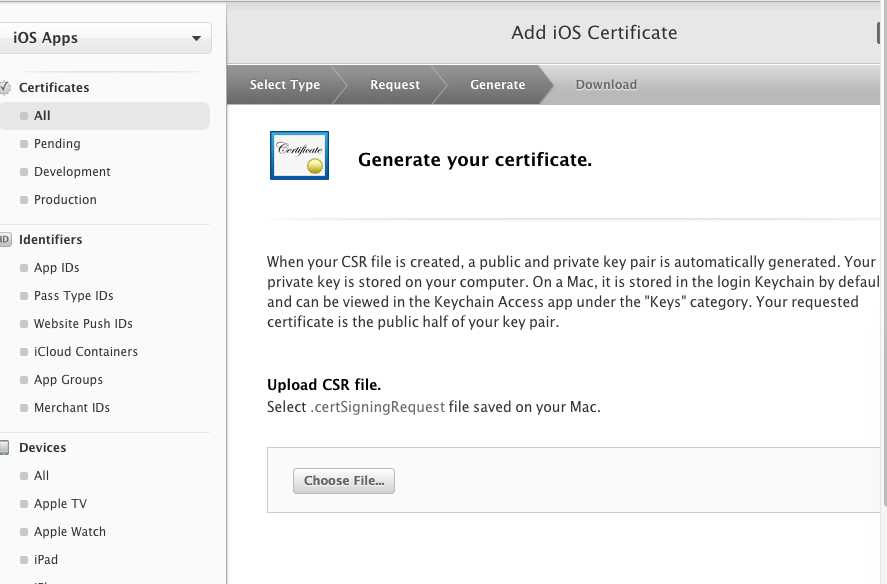Open iPad devices
Screen dimensions: 887x584
[x=46, y=560]
